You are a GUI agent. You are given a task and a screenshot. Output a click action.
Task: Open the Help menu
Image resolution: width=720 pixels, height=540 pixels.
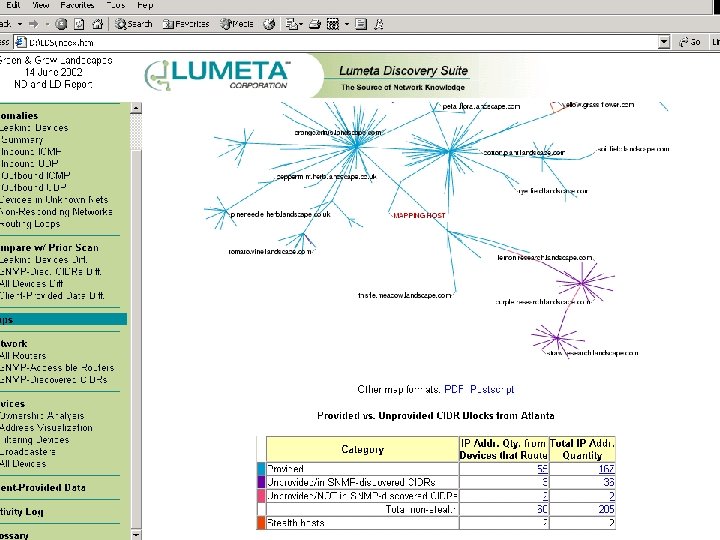click(x=145, y=5)
